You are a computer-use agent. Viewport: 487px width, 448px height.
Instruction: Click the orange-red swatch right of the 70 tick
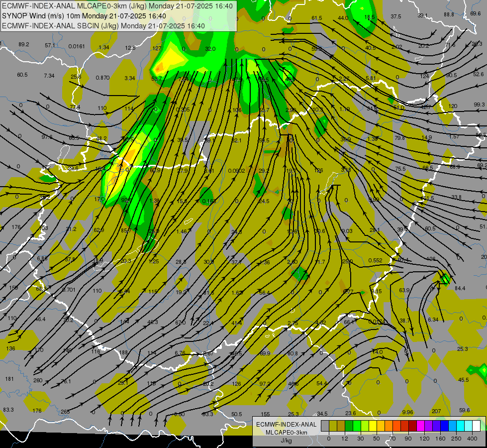tap(397, 426)
